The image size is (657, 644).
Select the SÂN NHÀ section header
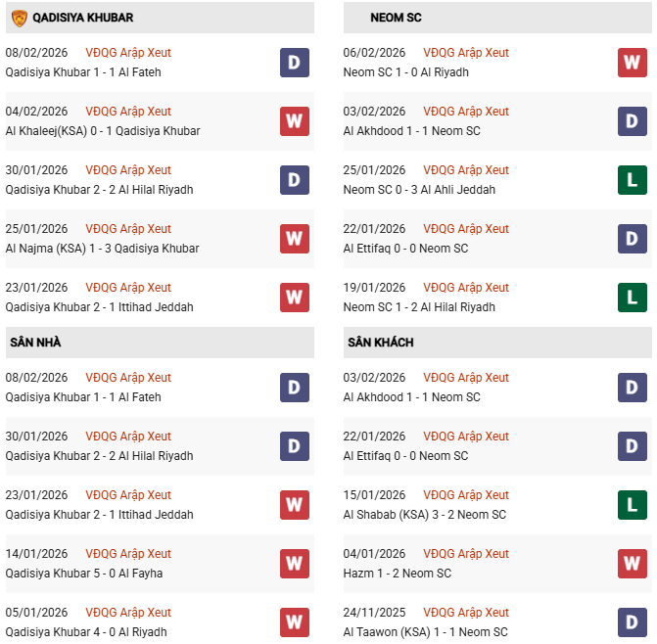click(35, 343)
